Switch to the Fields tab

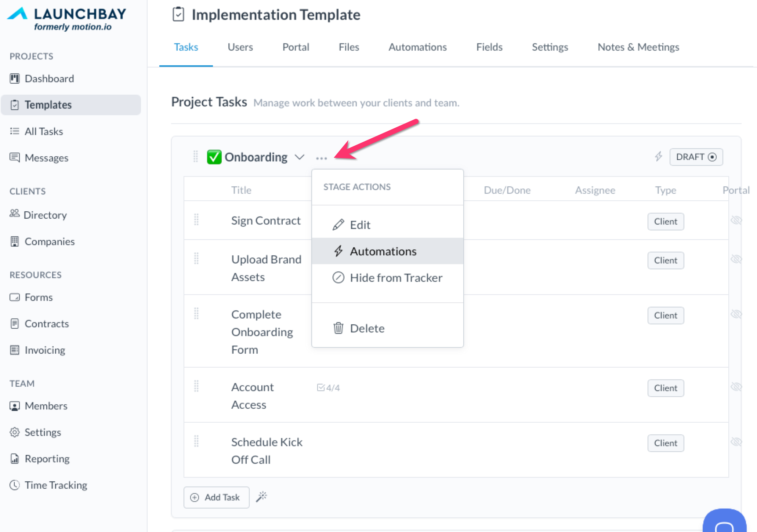coord(489,47)
